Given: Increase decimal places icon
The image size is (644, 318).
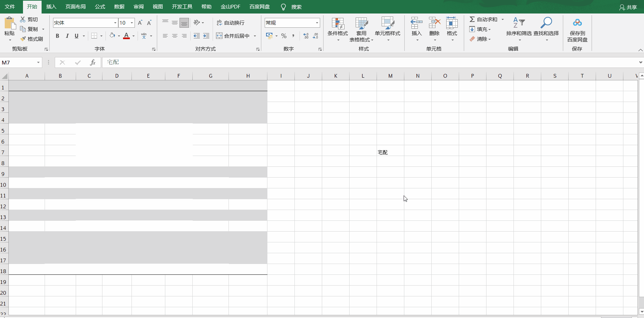Looking at the screenshot, I should (x=306, y=36).
